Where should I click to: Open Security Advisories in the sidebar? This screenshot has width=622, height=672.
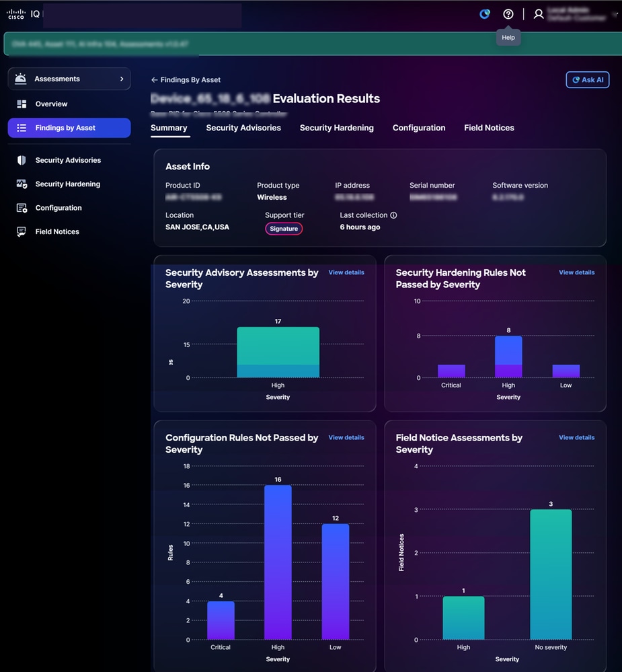tap(69, 160)
